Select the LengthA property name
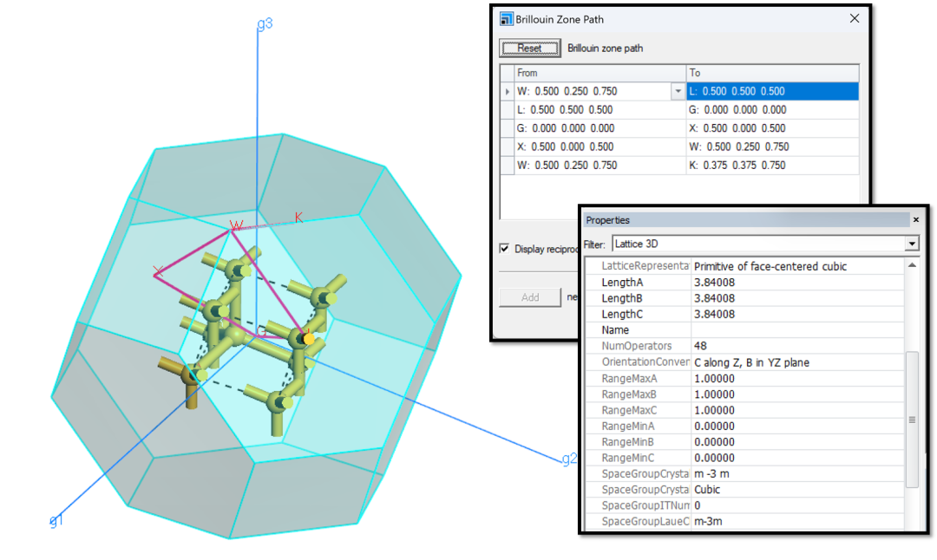 [622, 283]
